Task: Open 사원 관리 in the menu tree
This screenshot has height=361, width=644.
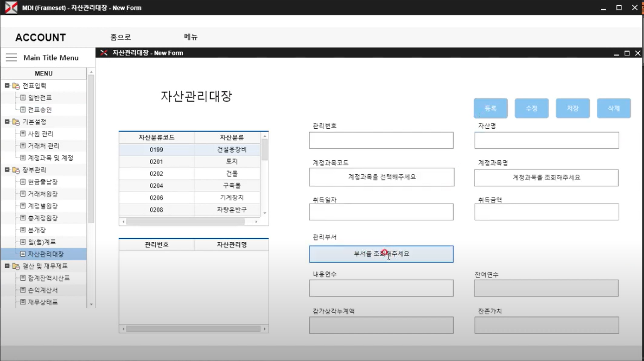Action: [x=41, y=134]
